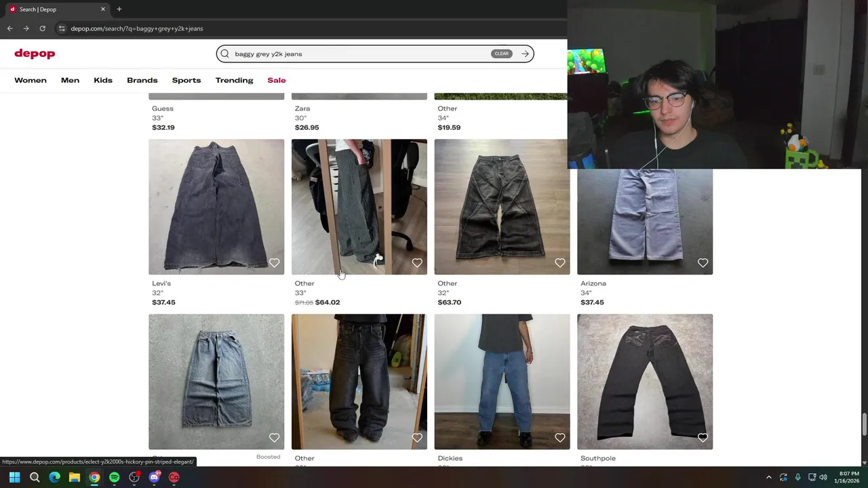This screenshot has height=488, width=868.
Task: Go back in Chrome
Action: coord(9,28)
